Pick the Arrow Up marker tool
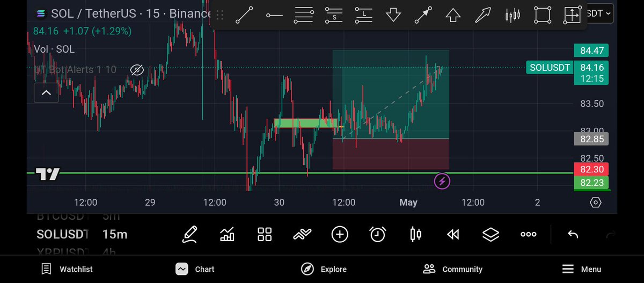 (453, 15)
